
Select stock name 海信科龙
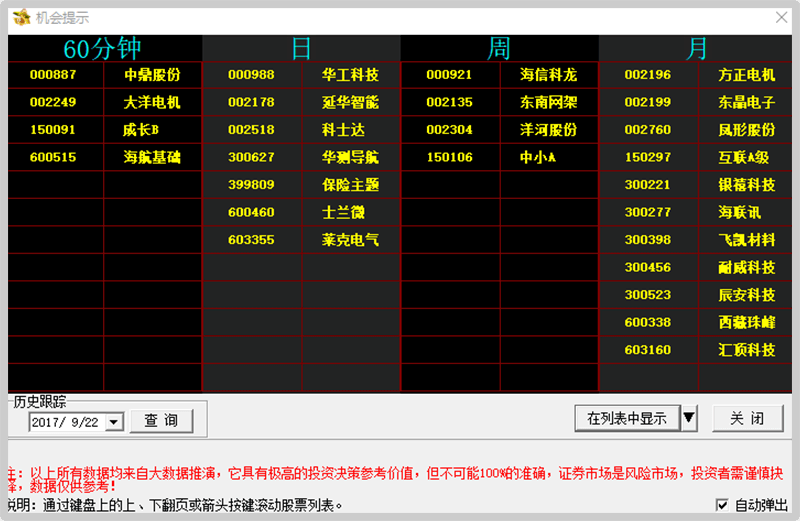tap(548, 75)
